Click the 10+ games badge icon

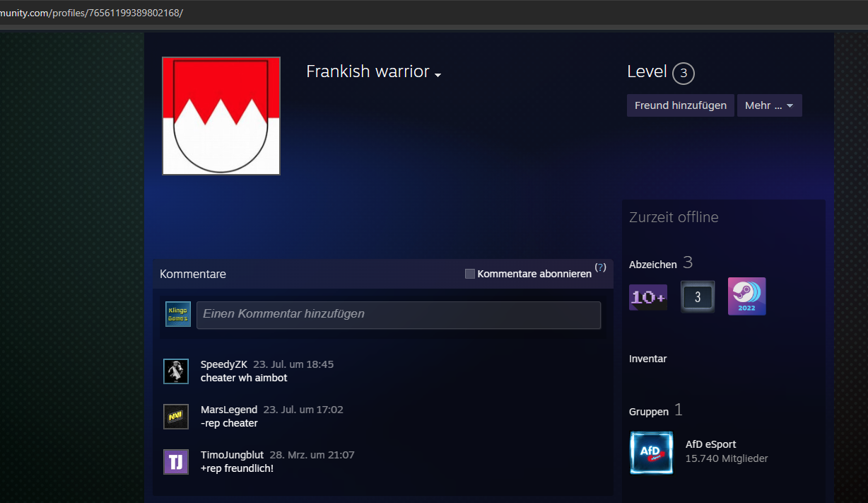pyautogui.click(x=648, y=297)
